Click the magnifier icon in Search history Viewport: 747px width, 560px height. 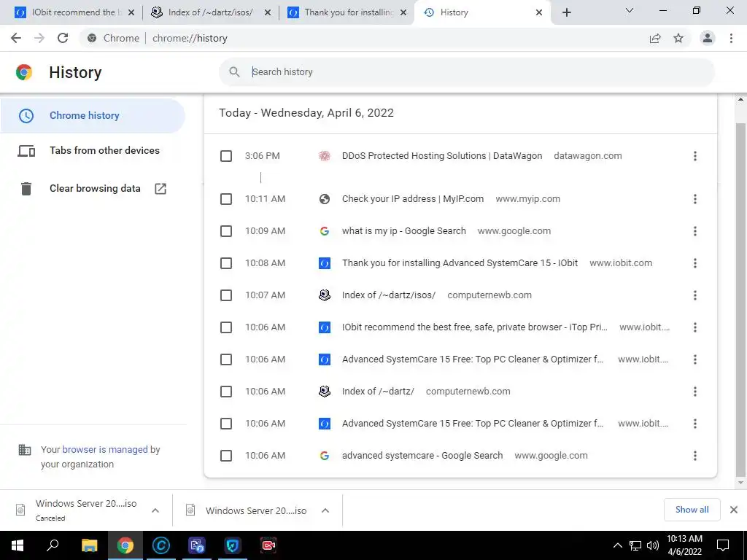(234, 72)
